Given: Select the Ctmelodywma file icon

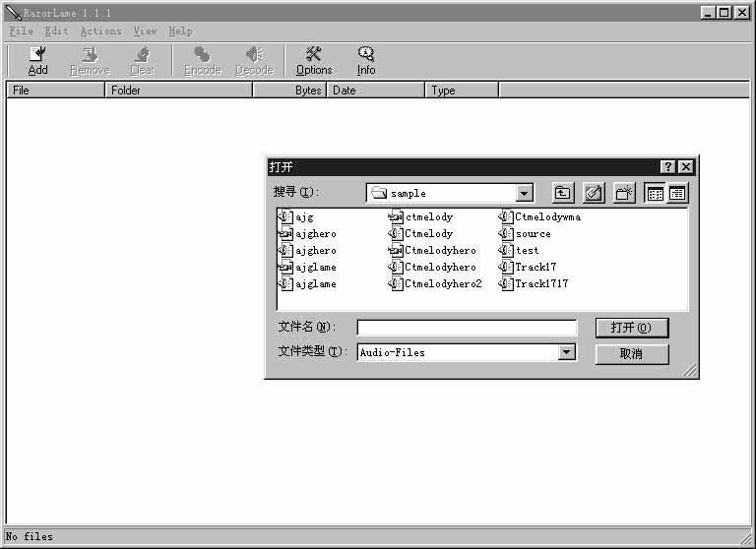Looking at the screenshot, I should pyautogui.click(x=506, y=216).
